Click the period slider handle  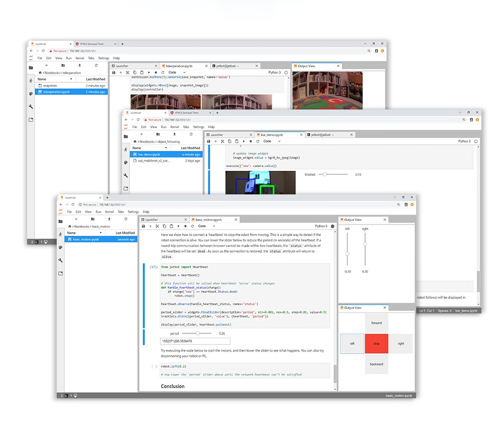coord(198,333)
